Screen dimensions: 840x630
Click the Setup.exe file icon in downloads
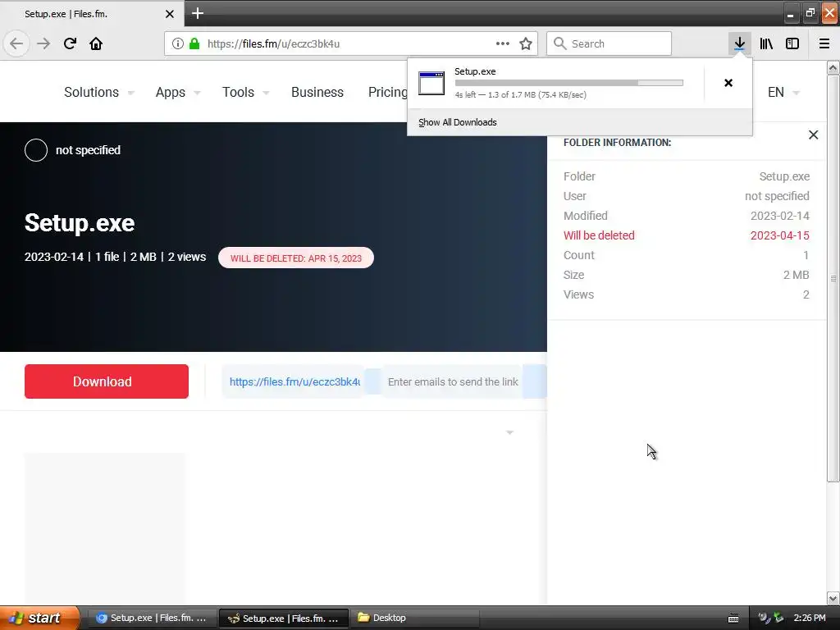click(431, 84)
